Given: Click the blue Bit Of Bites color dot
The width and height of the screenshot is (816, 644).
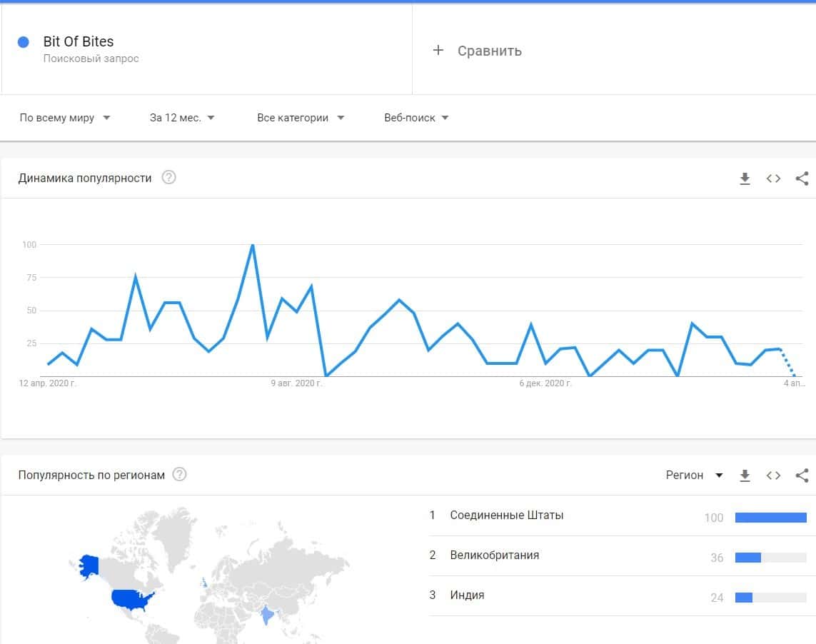Looking at the screenshot, I should (23, 42).
